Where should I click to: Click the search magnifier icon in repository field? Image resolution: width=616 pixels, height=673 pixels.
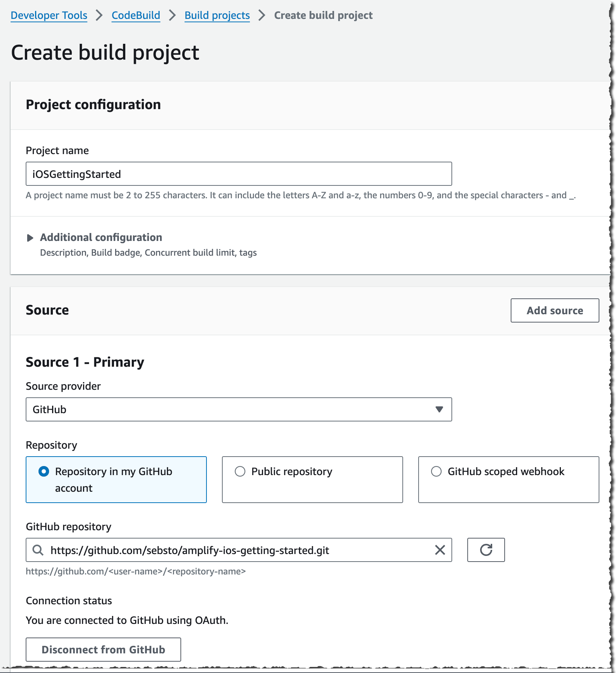pos(38,550)
